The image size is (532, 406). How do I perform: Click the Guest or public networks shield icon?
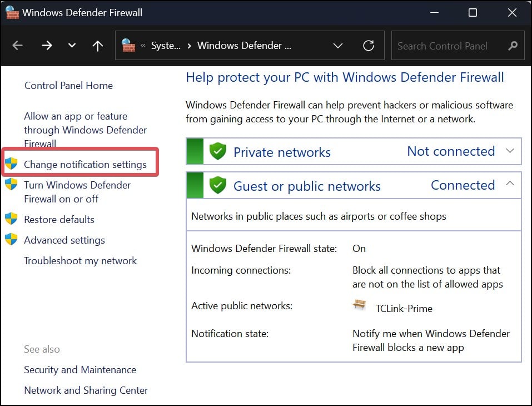click(x=218, y=185)
